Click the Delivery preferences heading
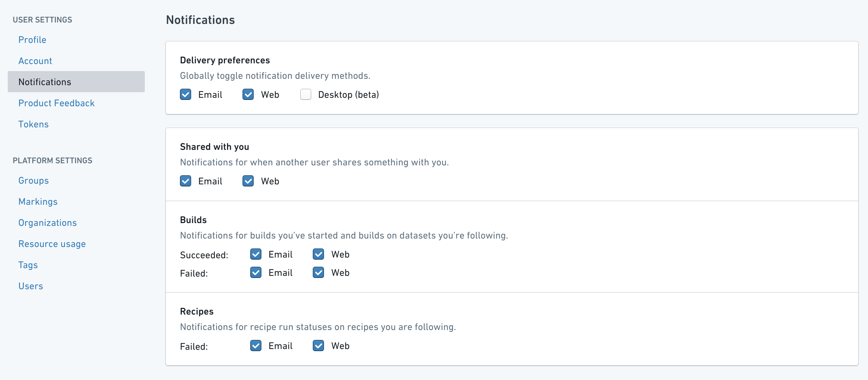 click(225, 60)
